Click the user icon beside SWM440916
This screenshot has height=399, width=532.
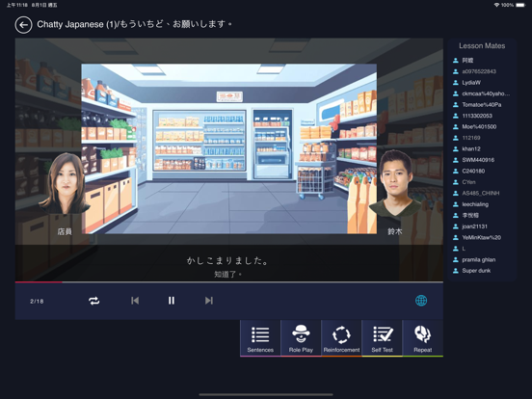[x=456, y=160]
